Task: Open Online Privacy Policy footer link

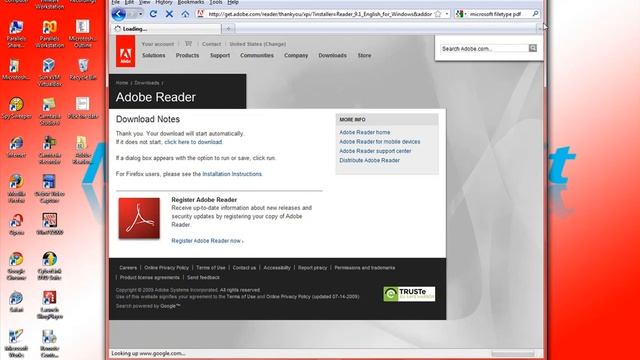Action: coord(167,268)
